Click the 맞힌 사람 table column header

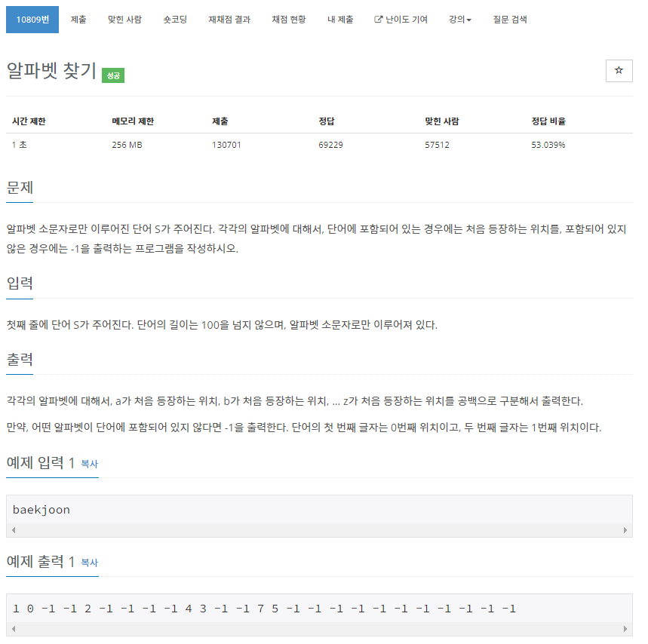442,121
